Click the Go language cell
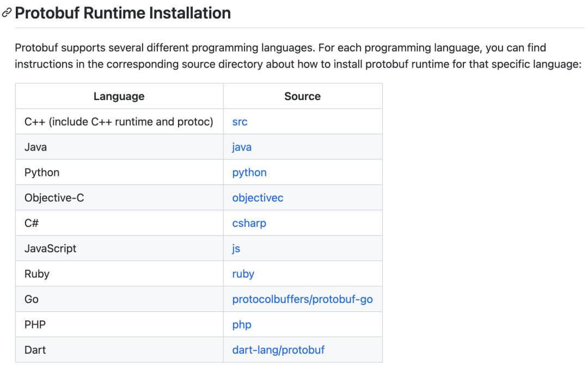The width and height of the screenshot is (588, 377). (119, 299)
